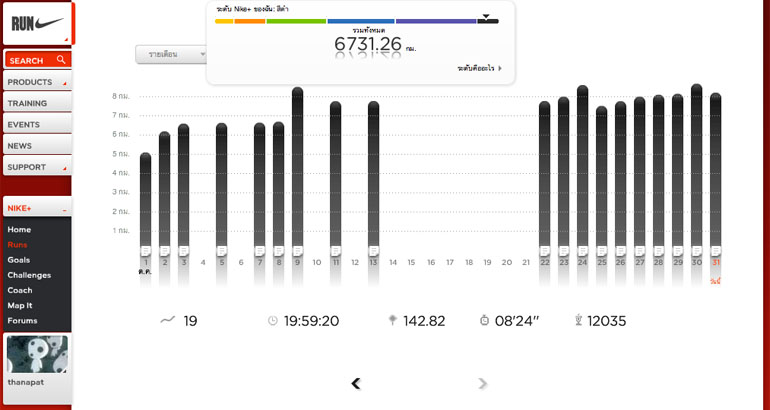Open the Map It page link
This screenshot has height=410, width=770.
[x=21, y=305]
